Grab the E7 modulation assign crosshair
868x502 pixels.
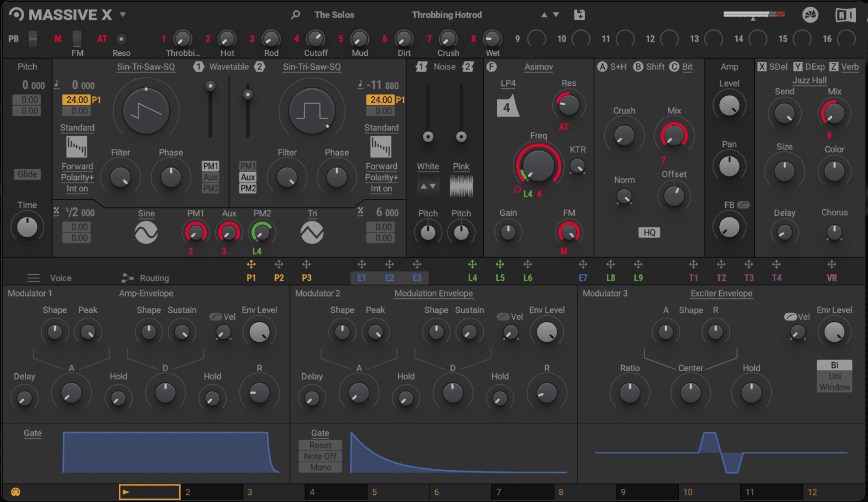(x=583, y=265)
